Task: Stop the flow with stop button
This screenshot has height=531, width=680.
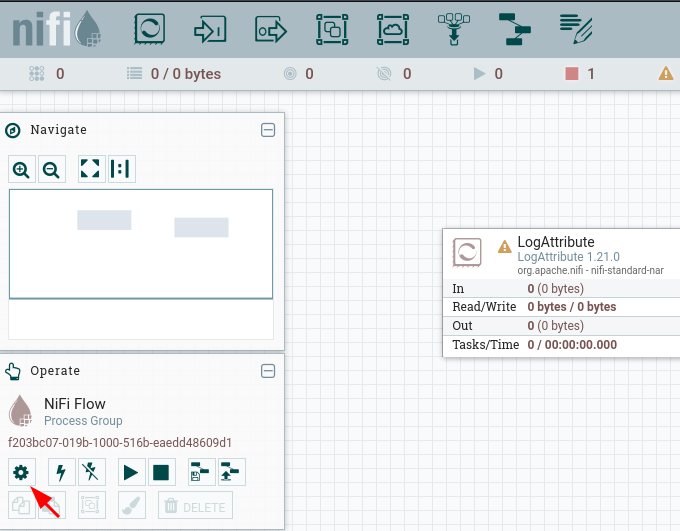Action: tap(161, 472)
